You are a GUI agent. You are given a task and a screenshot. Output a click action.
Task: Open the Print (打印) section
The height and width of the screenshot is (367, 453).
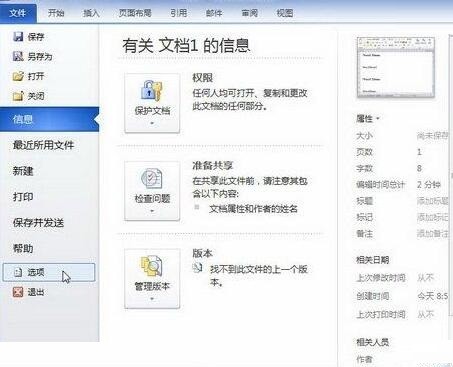coord(23,197)
